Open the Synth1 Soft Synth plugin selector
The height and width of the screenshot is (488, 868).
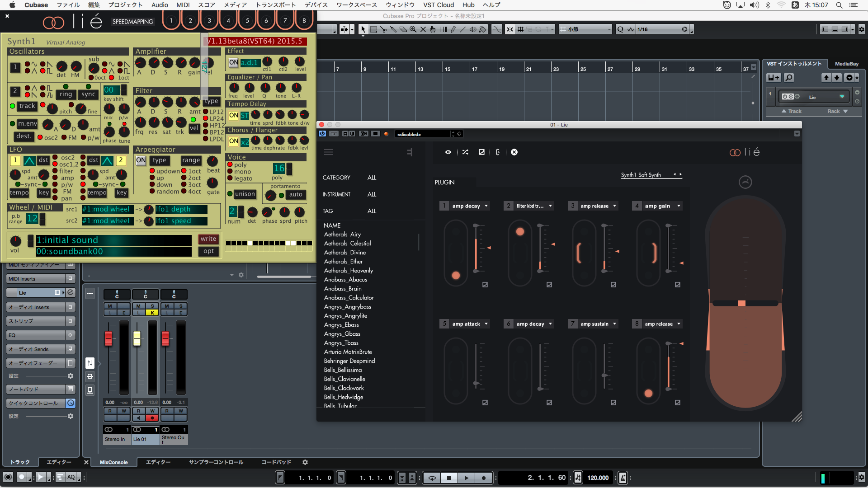click(x=651, y=175)
